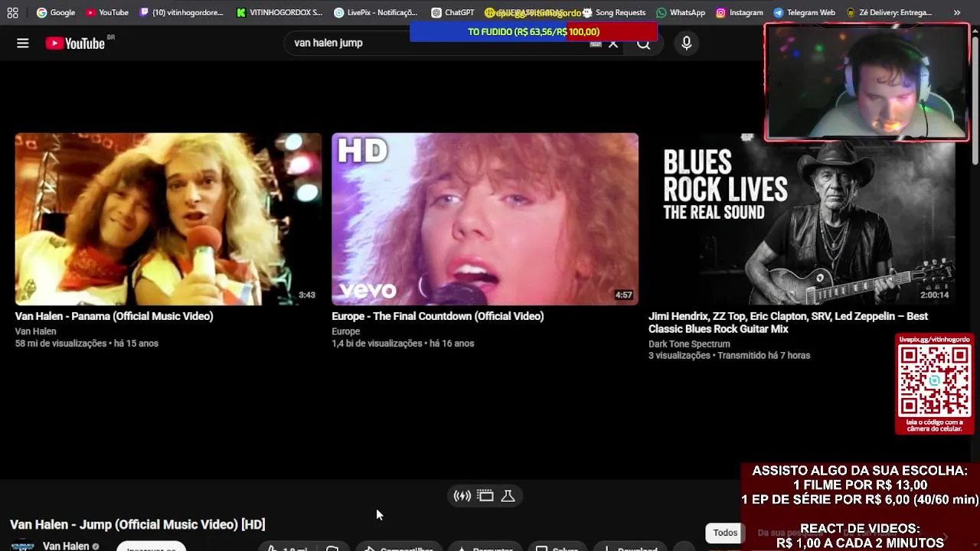This screenshot has height=551, width=980.
Task: Open the Telegram Web bookmark
Action: [804, 12]
